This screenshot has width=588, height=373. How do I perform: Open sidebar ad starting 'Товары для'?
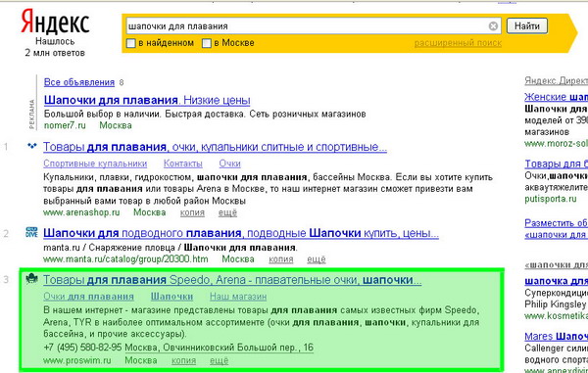(556, 164)
